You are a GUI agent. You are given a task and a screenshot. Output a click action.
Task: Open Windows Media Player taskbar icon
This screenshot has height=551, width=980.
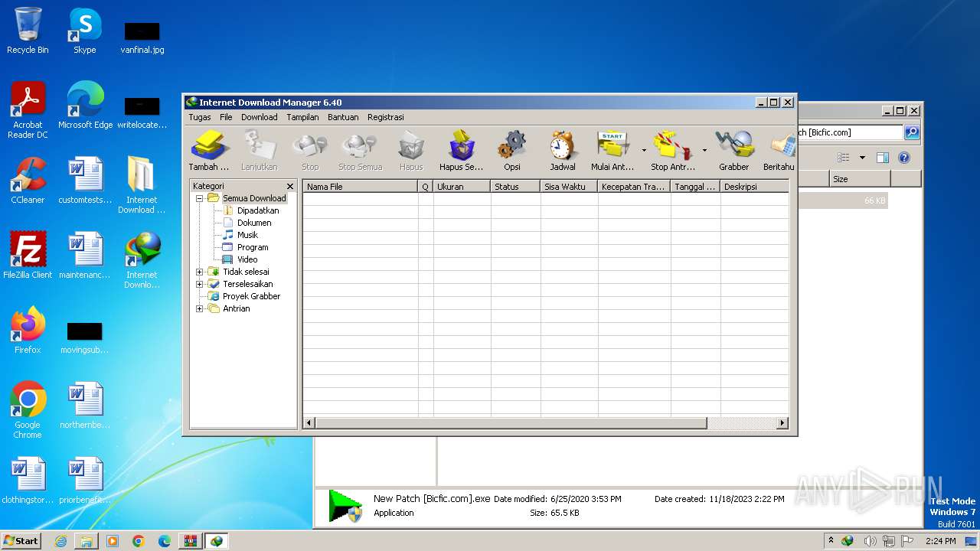[113, 541]
